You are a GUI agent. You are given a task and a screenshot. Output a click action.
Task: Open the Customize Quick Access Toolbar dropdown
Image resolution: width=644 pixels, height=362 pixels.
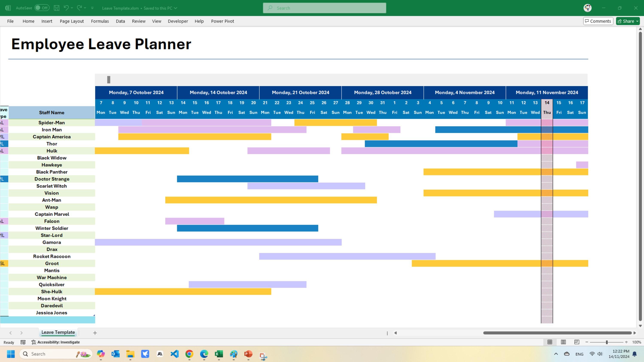[x=92, y=8]
